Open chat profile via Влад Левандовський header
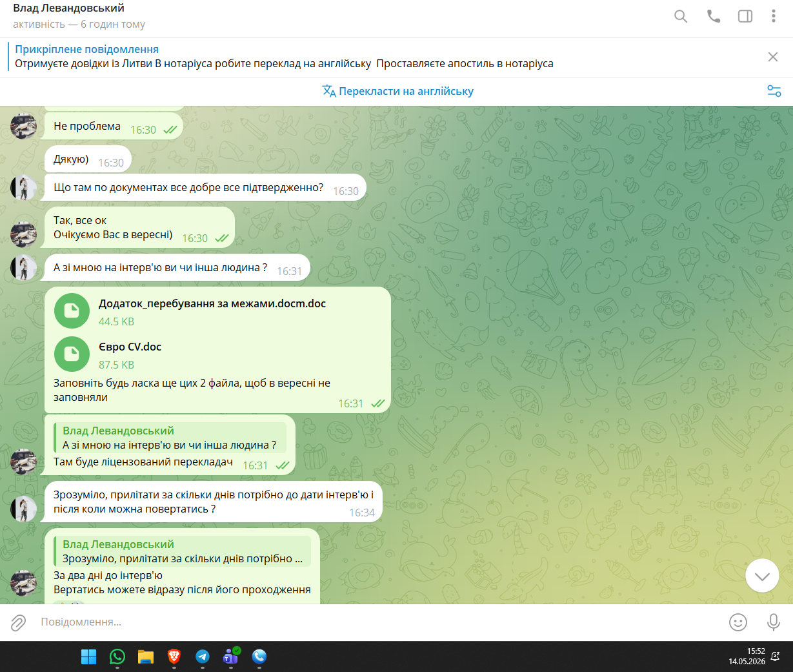The image size is (793, 672). 69,8
